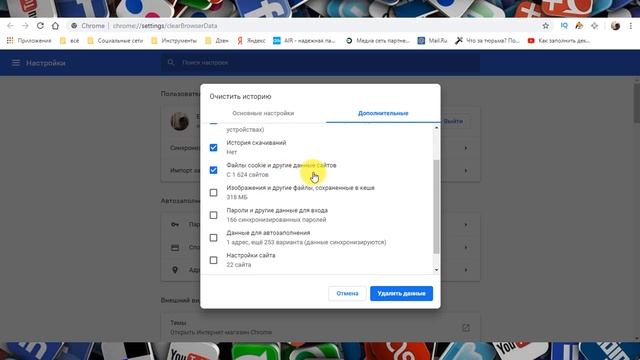This screenshot has width=640, height=360.
Task: Expand the addresses row arrow
Action: [x=466, y=270]
